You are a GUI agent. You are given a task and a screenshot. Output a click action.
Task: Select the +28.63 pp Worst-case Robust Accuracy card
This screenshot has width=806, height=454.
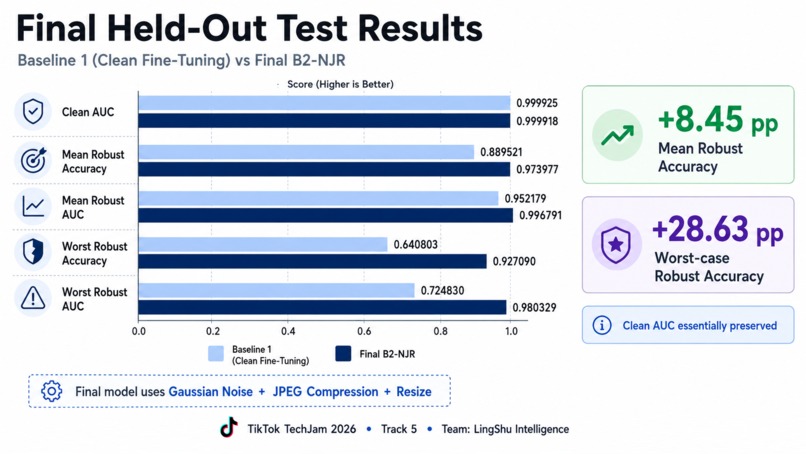(688, 245)
